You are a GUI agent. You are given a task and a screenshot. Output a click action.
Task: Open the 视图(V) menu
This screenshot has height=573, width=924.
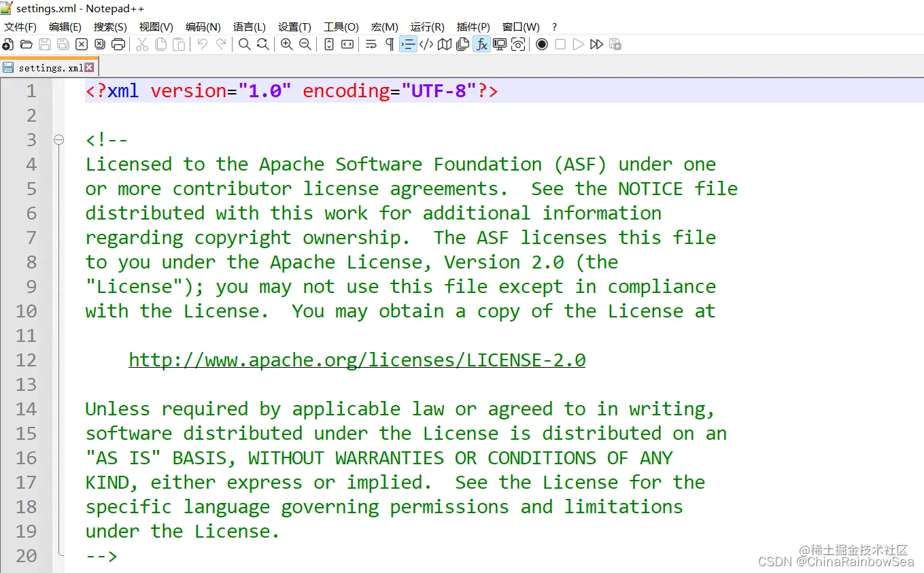[x=156, y=27]
